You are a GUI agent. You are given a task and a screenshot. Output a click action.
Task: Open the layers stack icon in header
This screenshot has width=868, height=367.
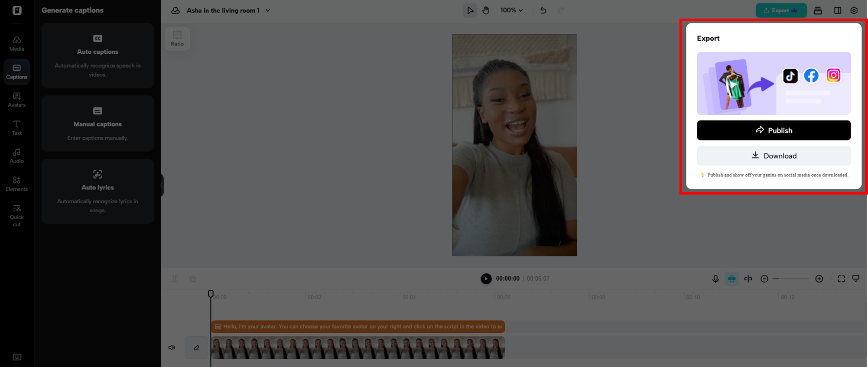tap(818, 10)
